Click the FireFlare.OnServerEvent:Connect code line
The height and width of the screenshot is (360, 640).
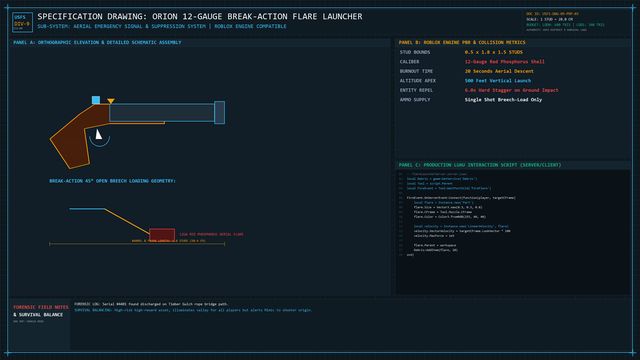[461, 198]
